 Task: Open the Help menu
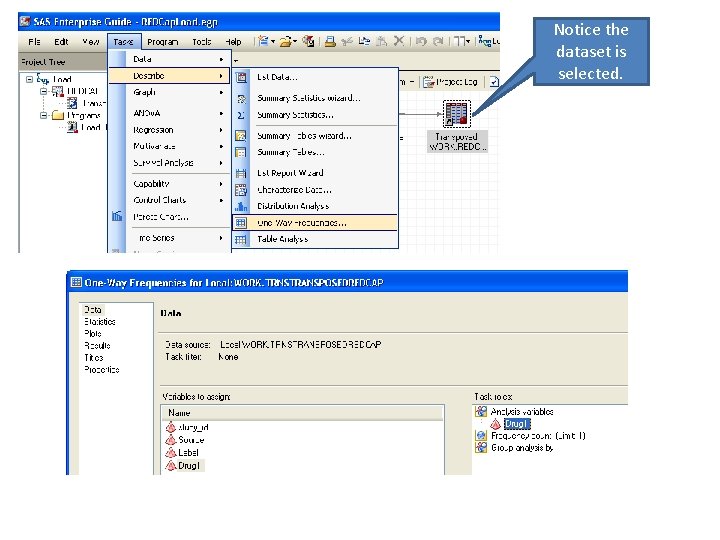coord(233,42)
